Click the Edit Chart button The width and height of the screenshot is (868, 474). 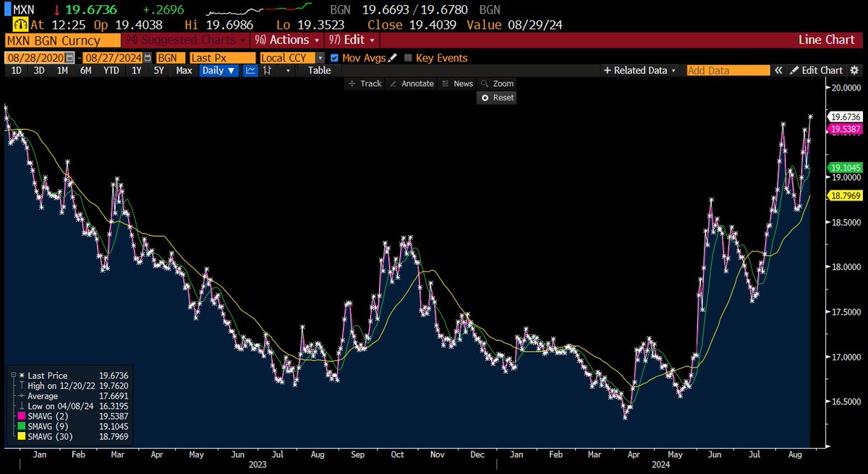817,70
